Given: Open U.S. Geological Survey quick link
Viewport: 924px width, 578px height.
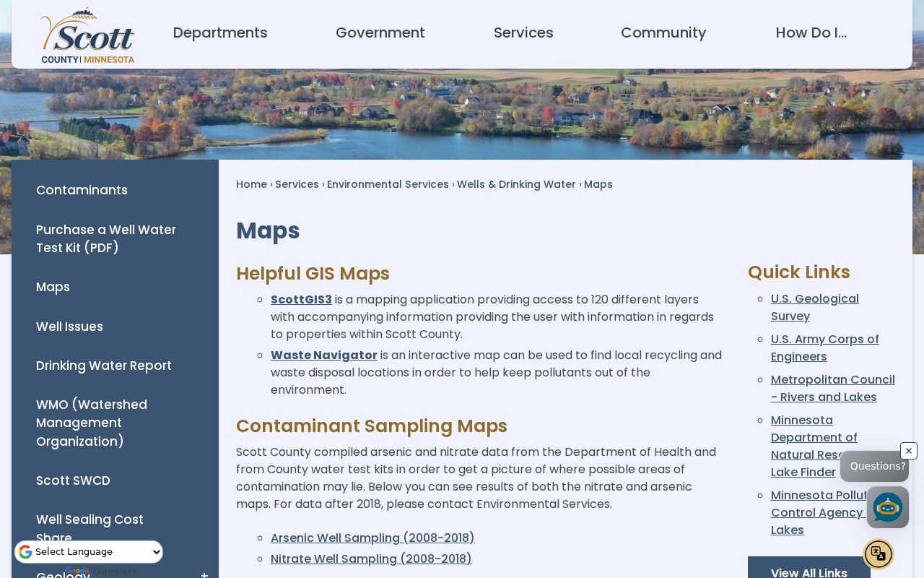Looking at the screenshot, I should point(815,307).
